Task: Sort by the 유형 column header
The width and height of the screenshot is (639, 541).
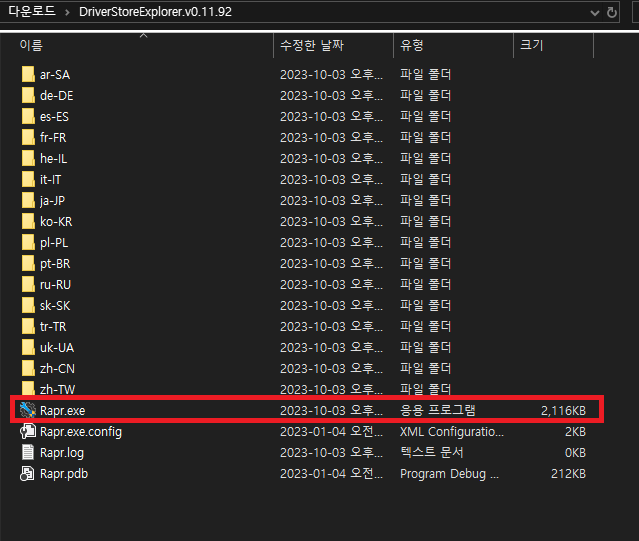Action: pyautogui.click(x=412, y=45)
